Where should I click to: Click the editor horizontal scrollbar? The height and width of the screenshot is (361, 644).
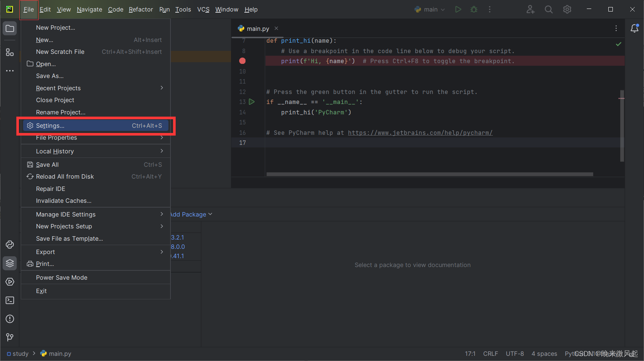click(x=430, y=174)
